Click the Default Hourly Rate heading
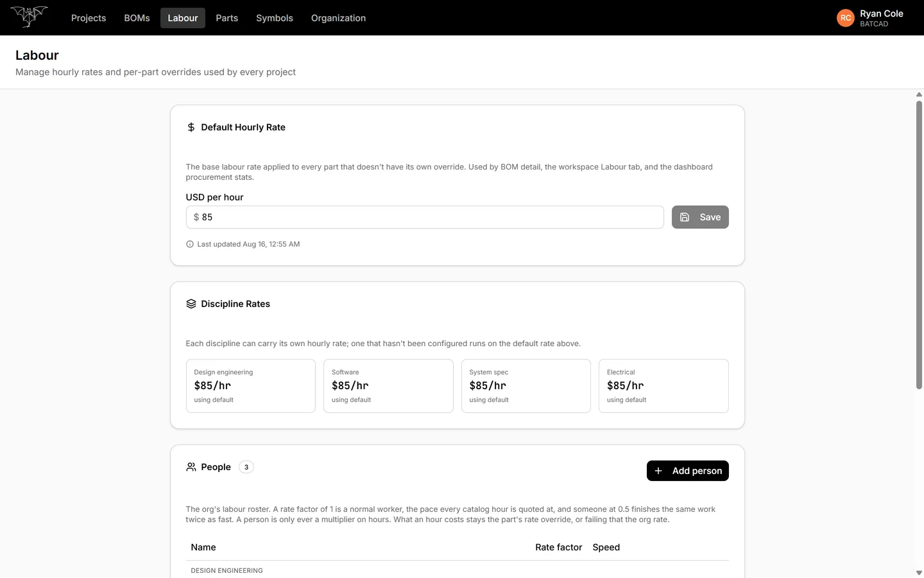924x578 pixels. [243, 127]
